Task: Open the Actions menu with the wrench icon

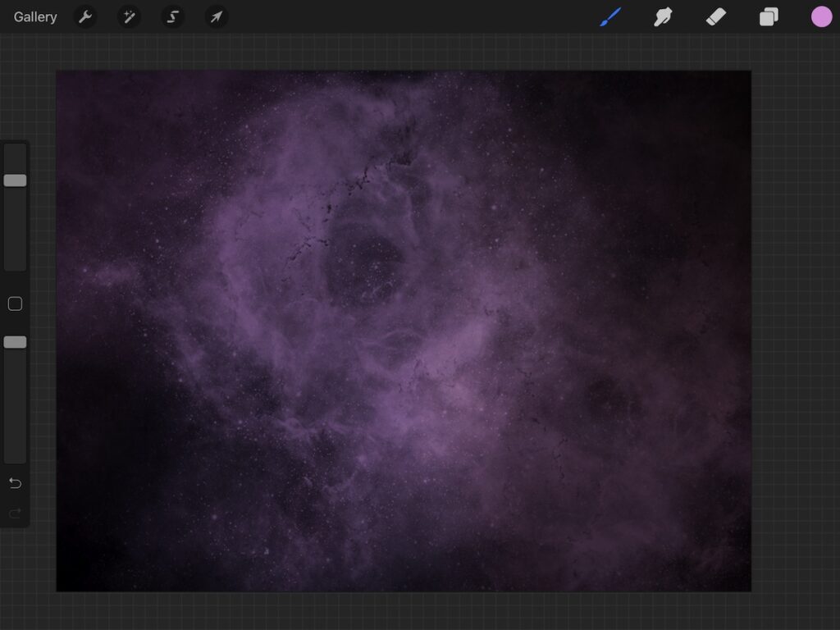Action: tap(85, 16)
